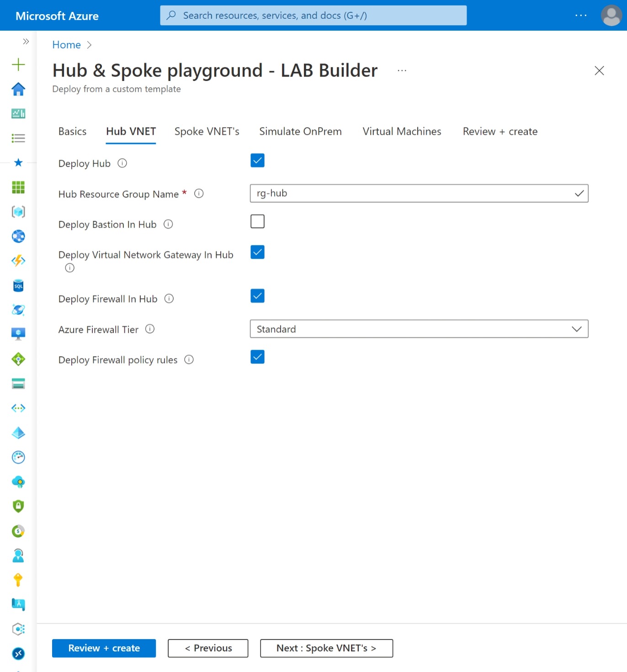This screenshot has width=627, height=672.
Task: Click the Microsoft Azure logo text
Action: [x=57, y=16]
